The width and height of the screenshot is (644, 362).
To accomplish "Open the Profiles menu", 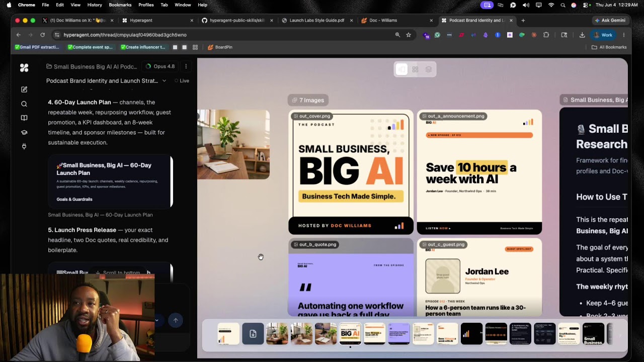I will (146, 5).
